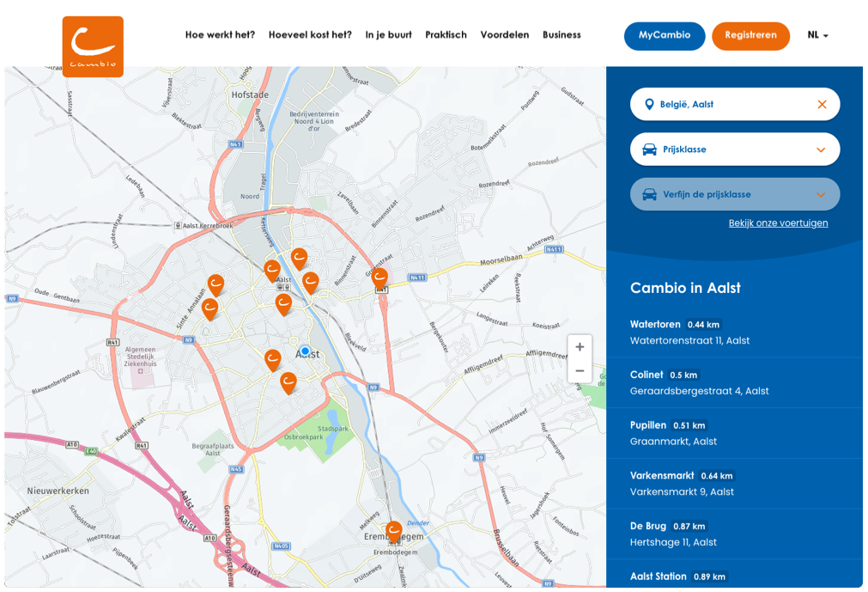Image resolution: width=868 pixels, height=592 pixels.
Task: Go to the Business section
Action: coord(561,35)
